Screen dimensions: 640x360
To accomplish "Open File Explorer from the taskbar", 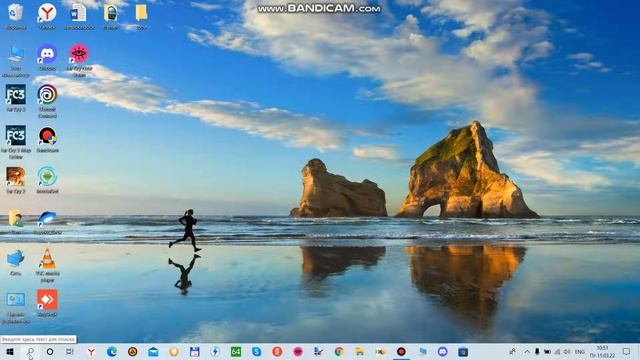I will pyautogui.click(x=360, y=352).
